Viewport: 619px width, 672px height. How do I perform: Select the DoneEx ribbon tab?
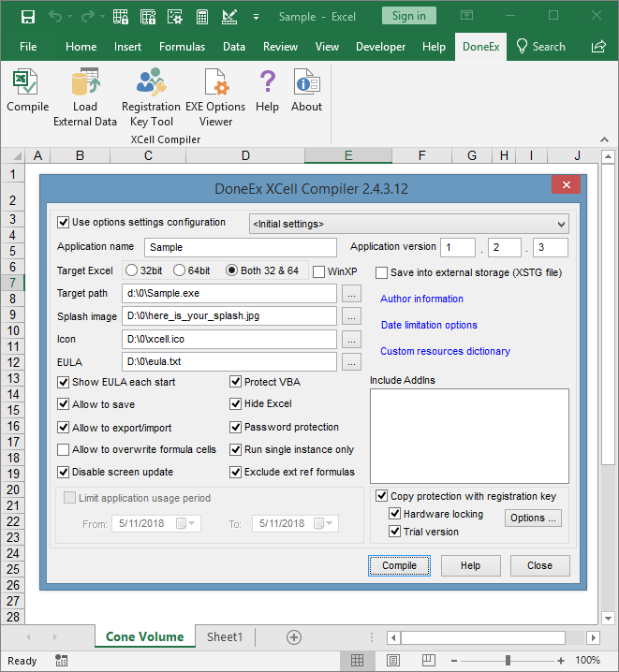click(480, 46)
